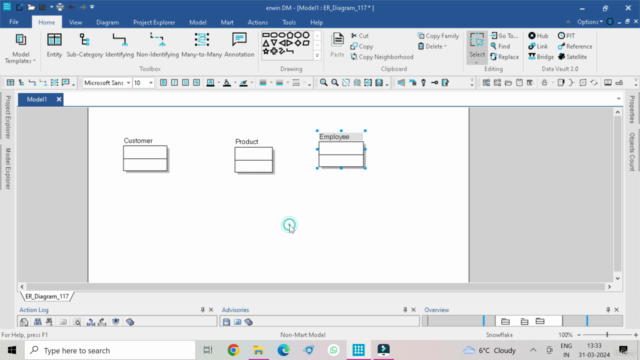This screenshot has width=640, height=360.
Task: Click the zoom out magnifier icon
Action: [x=335, y=83]
